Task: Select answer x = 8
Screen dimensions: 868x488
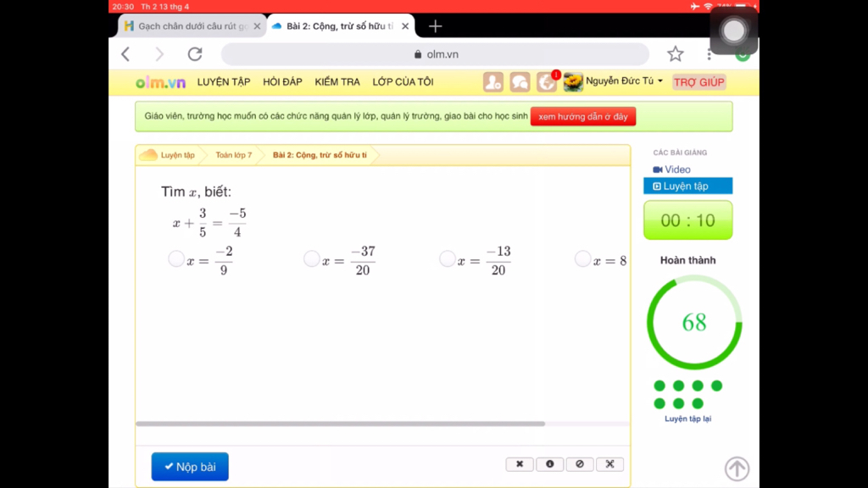Action: point(582,258)
